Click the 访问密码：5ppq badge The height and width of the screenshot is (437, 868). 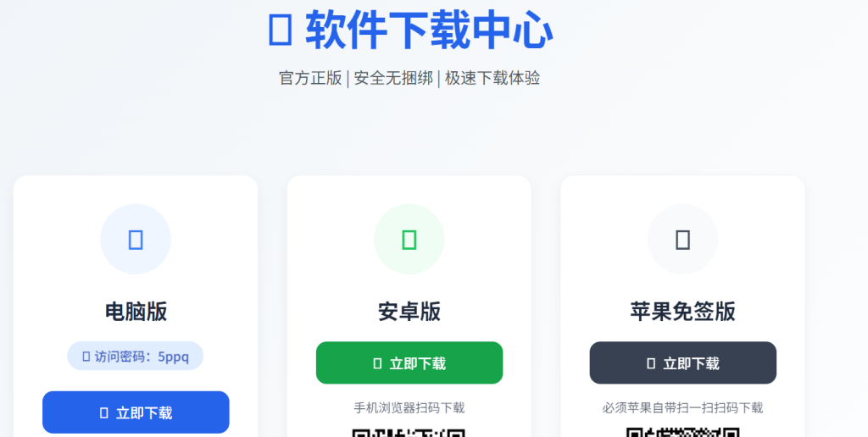(x=136, y=356)
